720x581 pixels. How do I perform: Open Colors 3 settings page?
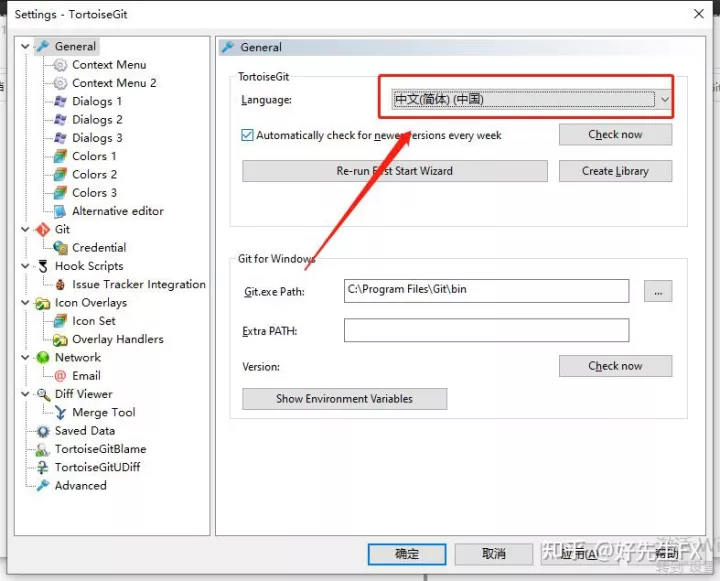pyautogui.click(x=95, y=193)
